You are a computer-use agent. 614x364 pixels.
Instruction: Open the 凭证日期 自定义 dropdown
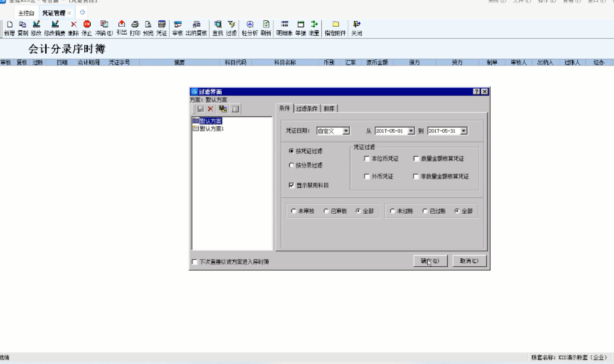click(x=346, y=131)
